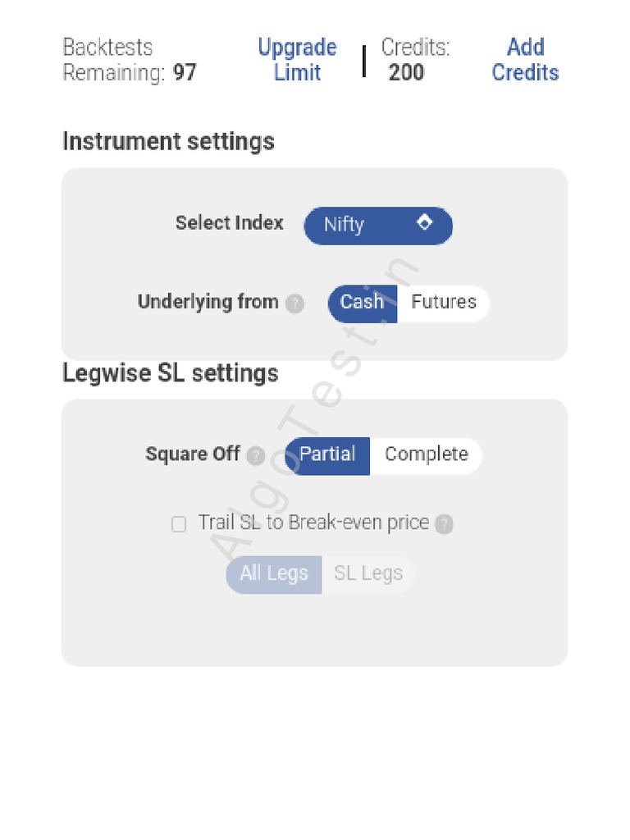Choose Partial square off
Viewport: 630px width, 840px height.
327,455
